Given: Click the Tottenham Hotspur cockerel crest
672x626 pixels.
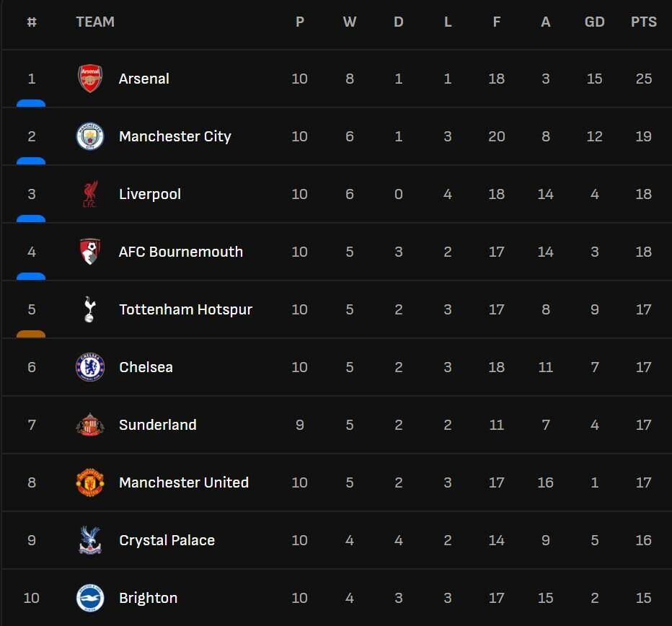Looking at the screenshot, I should (x=90, y=309).
